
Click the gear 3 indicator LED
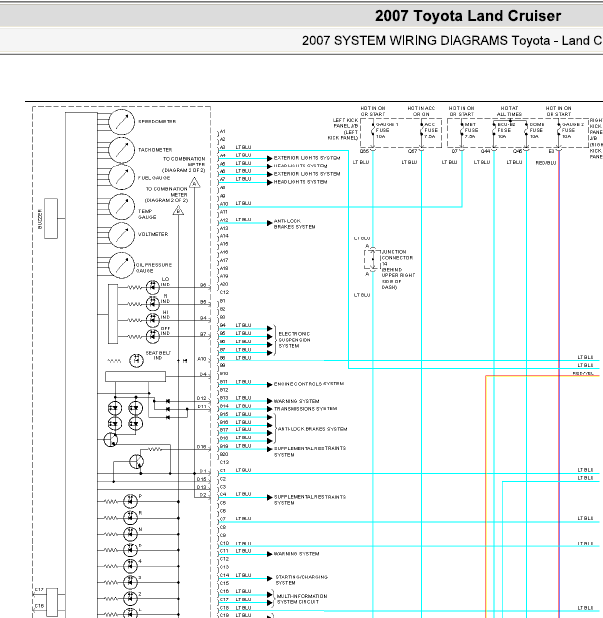click(x=130, y=582)
